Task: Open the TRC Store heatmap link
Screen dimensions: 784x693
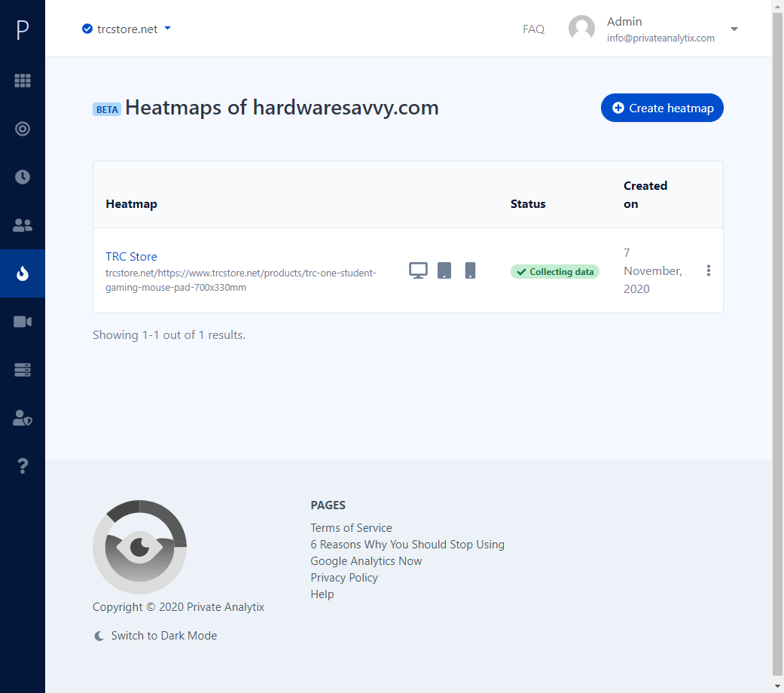Action: pyautogui.click(x=131, y=257)
